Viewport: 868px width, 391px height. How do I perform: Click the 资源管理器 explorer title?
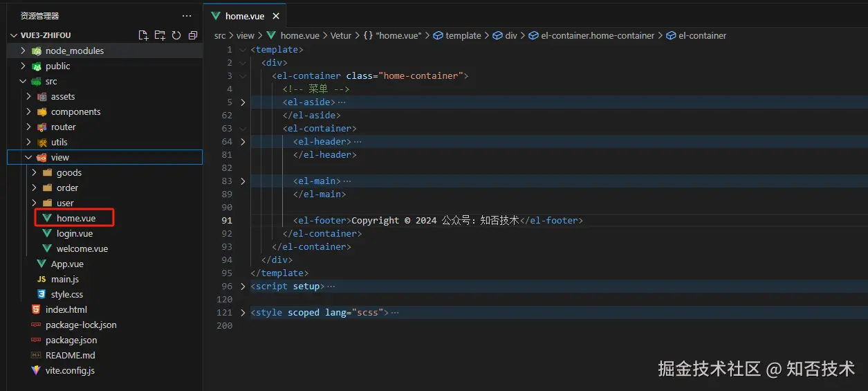click(39, 16)
